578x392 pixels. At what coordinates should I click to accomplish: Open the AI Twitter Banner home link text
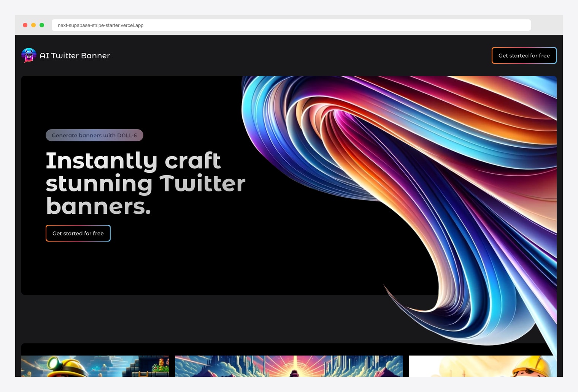coord(75,55)
